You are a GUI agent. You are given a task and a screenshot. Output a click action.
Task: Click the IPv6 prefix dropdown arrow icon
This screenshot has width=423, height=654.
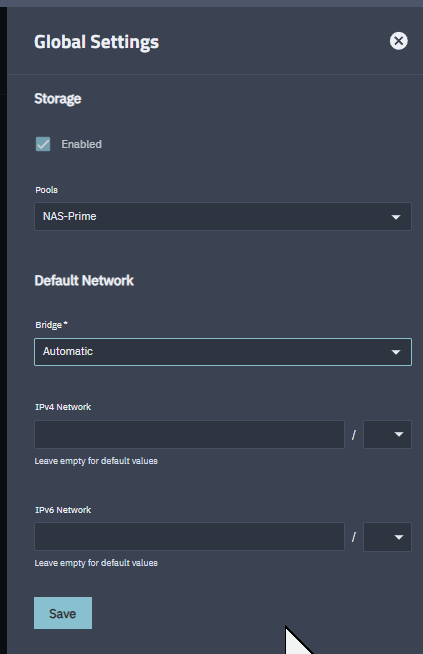tap(398, 537)
